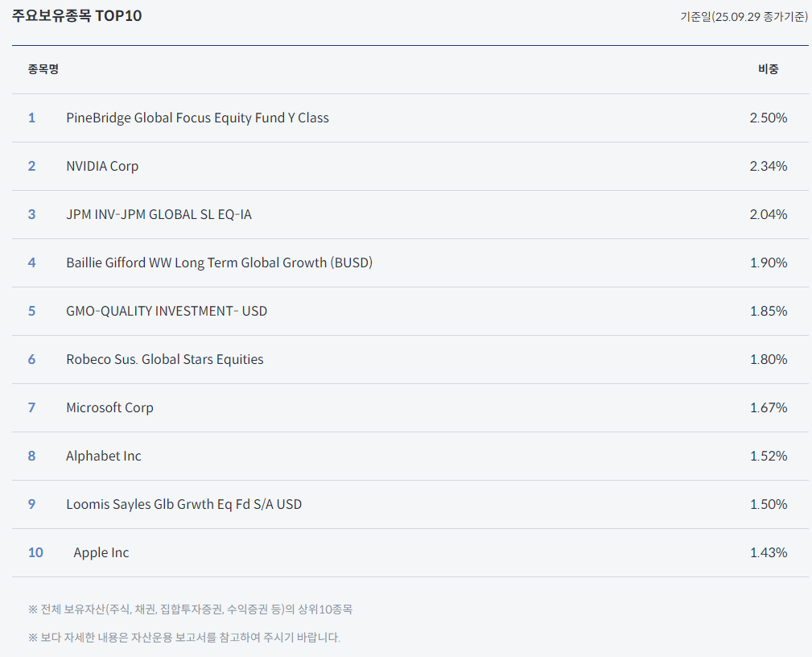
Task: Select the 'NVIDIA Corp' holding row
Action: 410,167
